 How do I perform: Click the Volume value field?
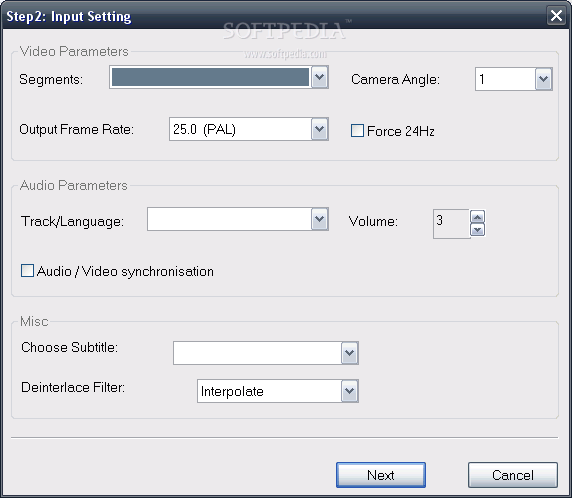pos(451,224)
